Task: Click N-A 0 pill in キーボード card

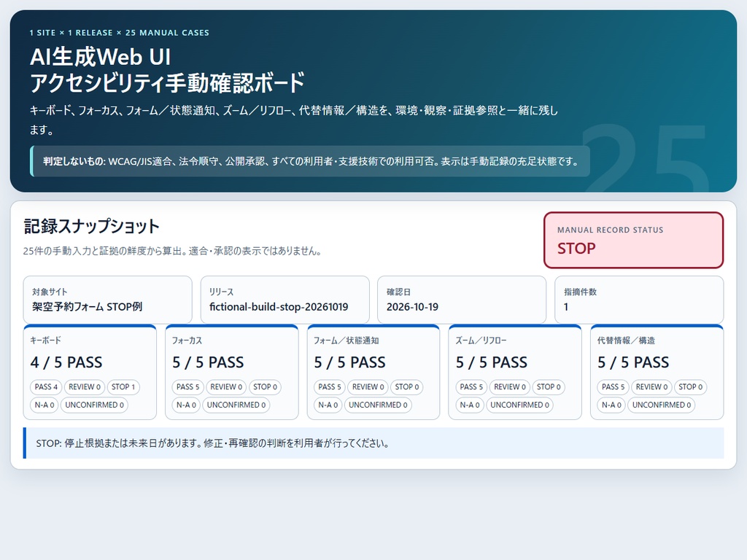Action: (44, 405)
